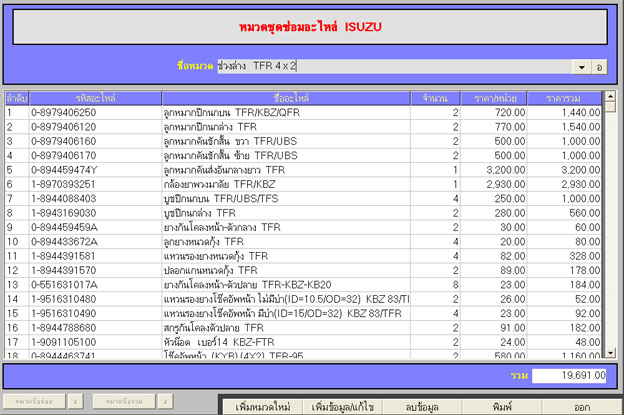Viewport: 624px width, 415px height.
Task: Select part code 0-8979406160
Action: pyautogui.click(x=64, y=141)
